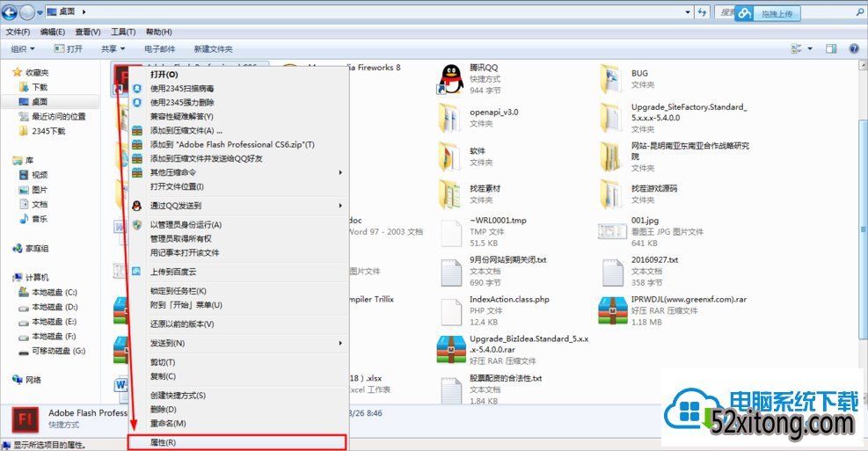Open the 帮助(H) menu

[x=159, y=32]
